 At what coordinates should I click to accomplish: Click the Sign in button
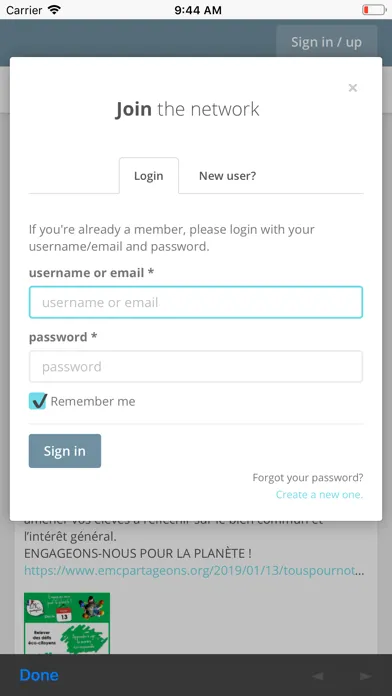coord(65,451)
